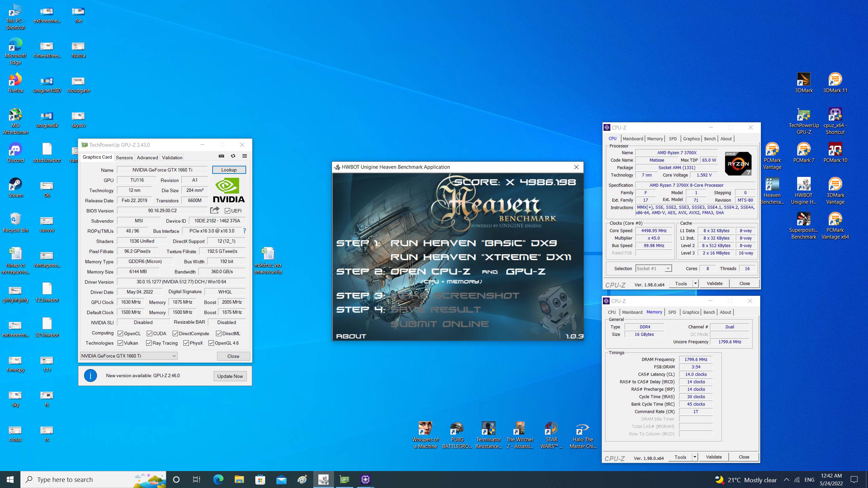Toggle the DirectCompute checkbox
Screen dimensions: 868x488
point(175,333)
